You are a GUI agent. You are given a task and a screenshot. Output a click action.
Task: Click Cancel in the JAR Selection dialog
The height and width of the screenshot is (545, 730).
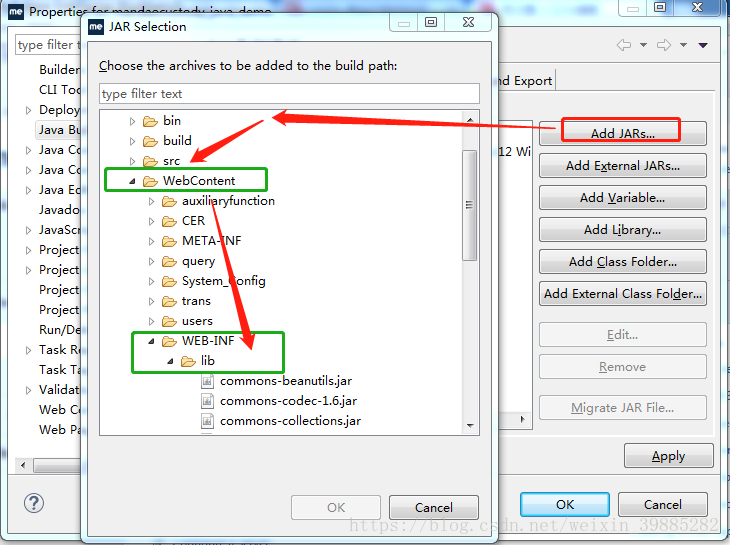[433, 507]
